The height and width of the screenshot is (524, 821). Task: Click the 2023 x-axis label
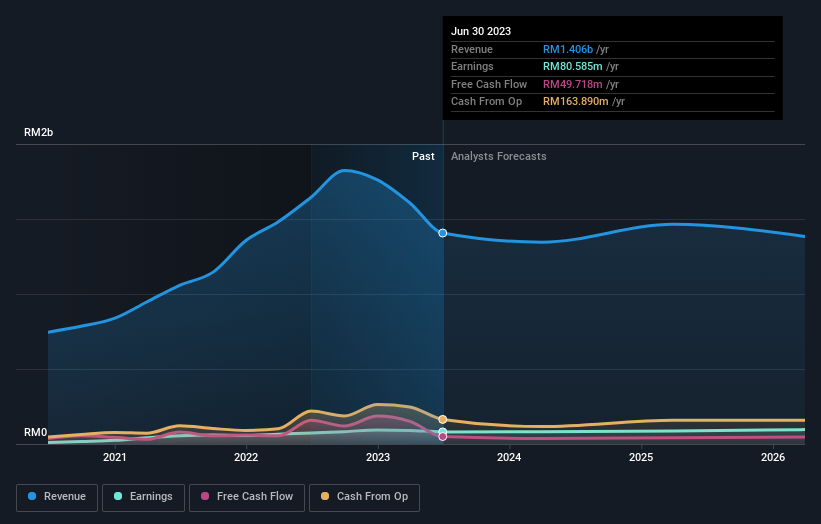(x=378, y=457)
